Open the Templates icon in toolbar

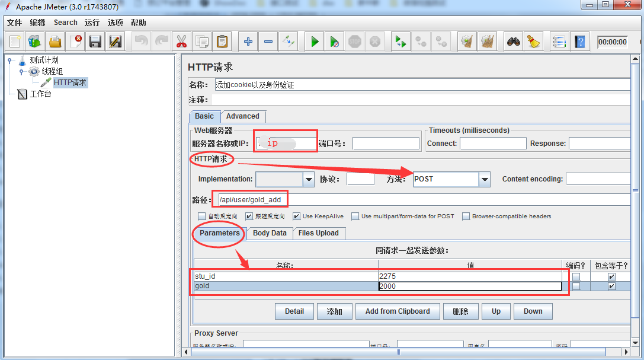coord(35,42)
